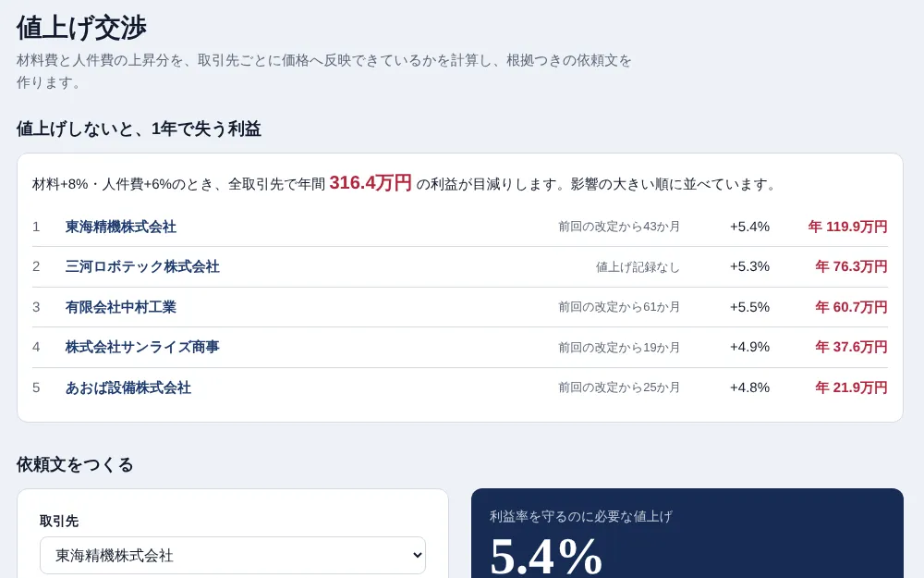The image size is (924, 578).
Task: Click the 年 60.7万円 loss amount
Action: (x=851, y=307)
